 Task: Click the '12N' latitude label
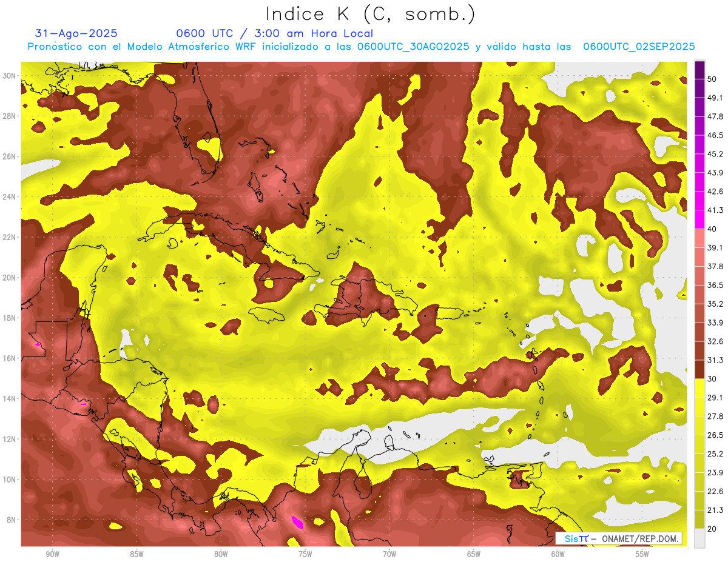(10, 439)
